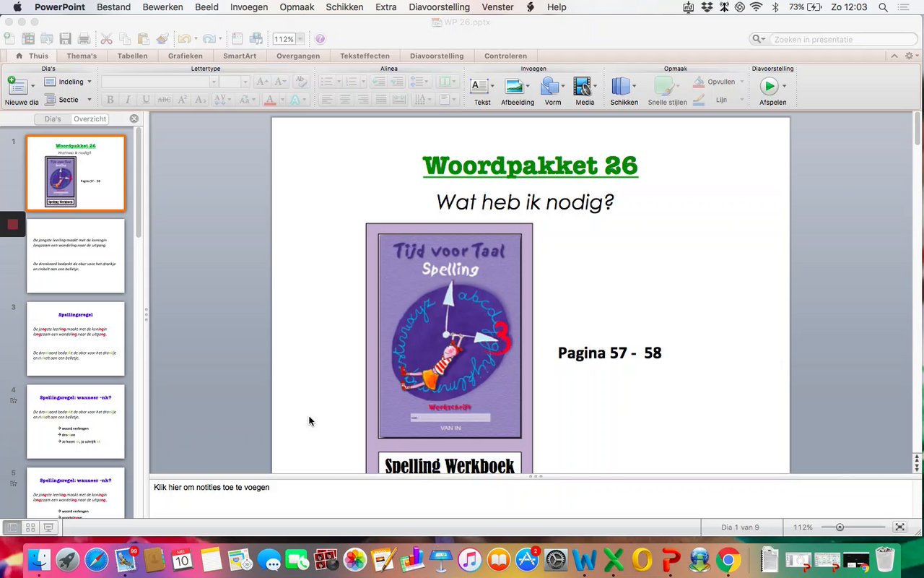The height and width of the screenshot is (578, 924).
Task: Start slideshow with Afspelen
Action: tap(772, 91)
